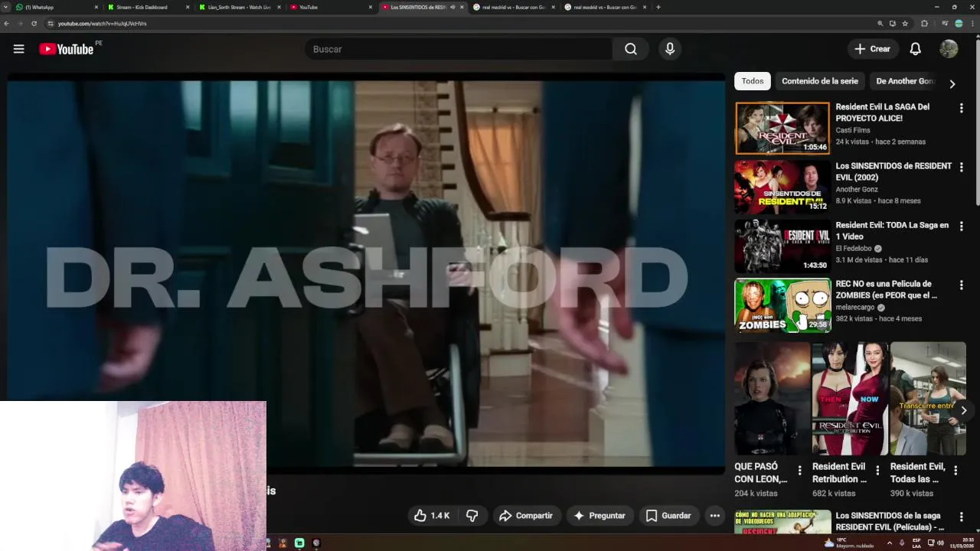Open a new browser tab
The height and width of the screenshot is (551, 980).
pos(658,7)
